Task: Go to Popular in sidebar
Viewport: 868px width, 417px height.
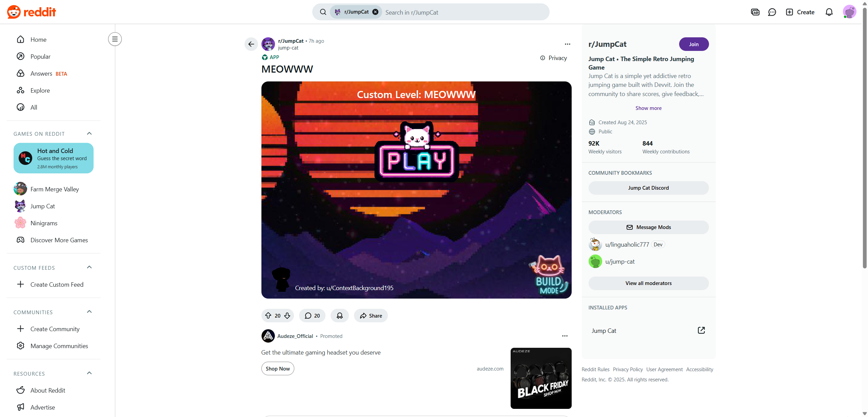Action: point(40,57)
